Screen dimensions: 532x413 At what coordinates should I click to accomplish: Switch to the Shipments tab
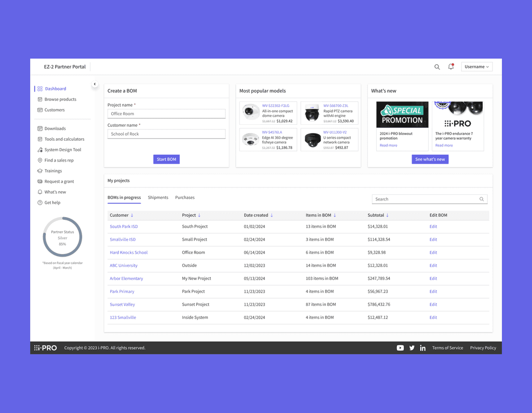click(x=158, y=197)
